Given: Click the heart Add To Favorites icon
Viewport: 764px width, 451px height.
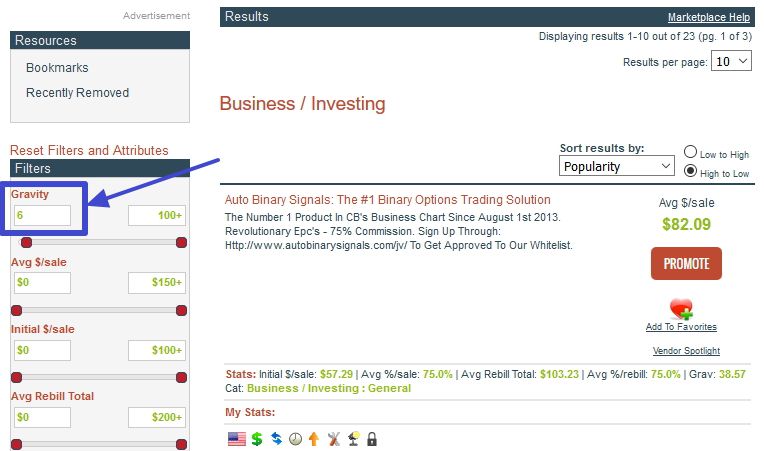Looking at the screenshot, I should coord(681,309).
